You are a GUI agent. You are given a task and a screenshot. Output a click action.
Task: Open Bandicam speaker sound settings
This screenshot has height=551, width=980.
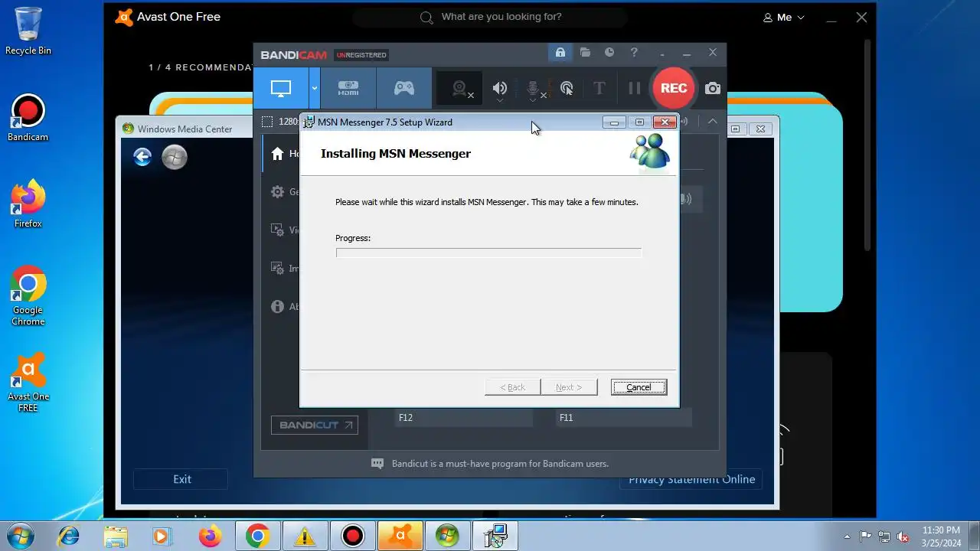pos(499,89)
